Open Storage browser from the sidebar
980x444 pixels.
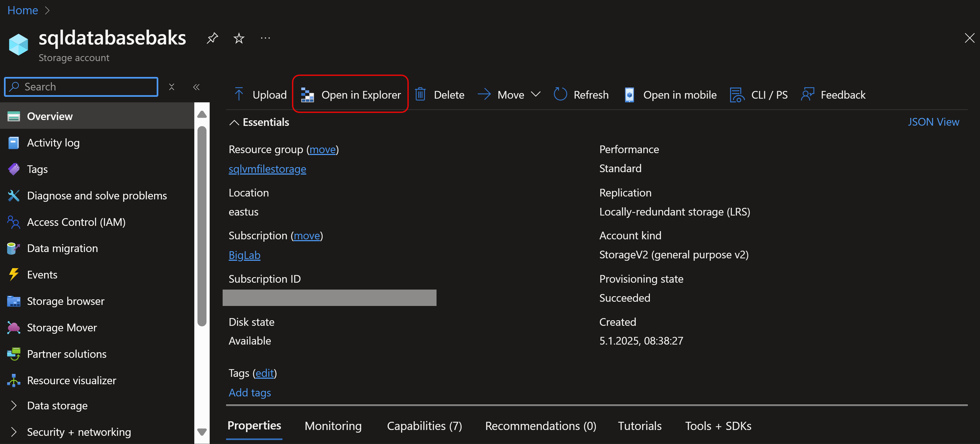click(x=65, y=301)
